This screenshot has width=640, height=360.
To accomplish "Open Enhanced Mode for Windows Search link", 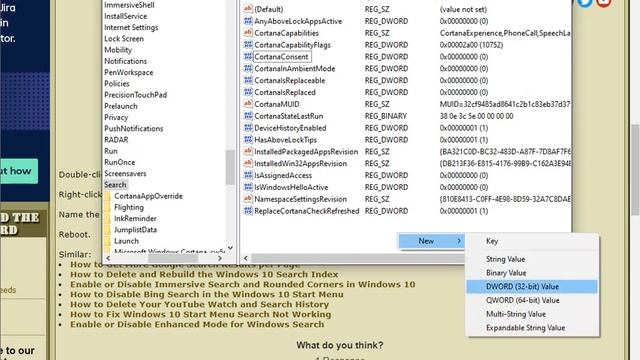I will point(197,324).
